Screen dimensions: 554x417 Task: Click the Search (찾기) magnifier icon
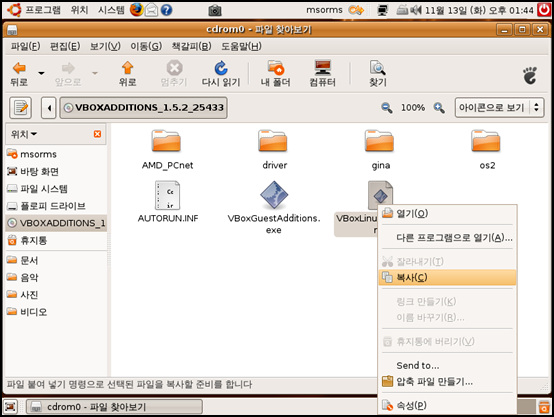tap(377, 67)
